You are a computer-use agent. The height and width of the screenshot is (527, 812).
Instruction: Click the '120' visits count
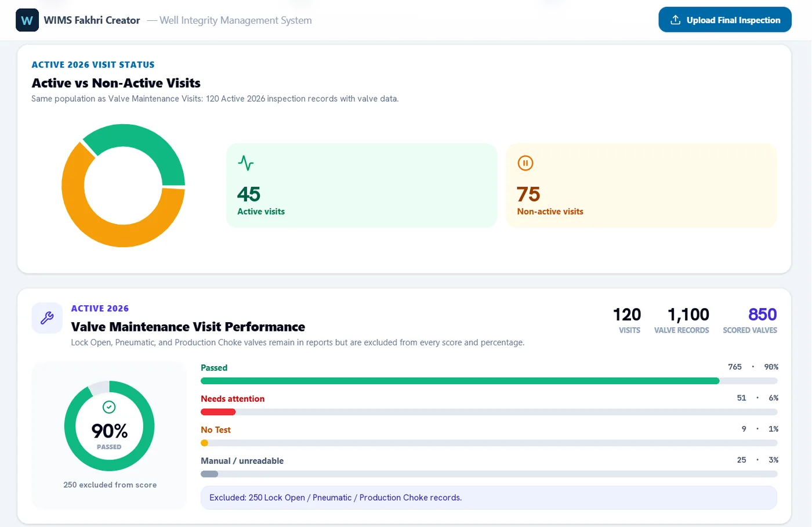coord(627,315)
